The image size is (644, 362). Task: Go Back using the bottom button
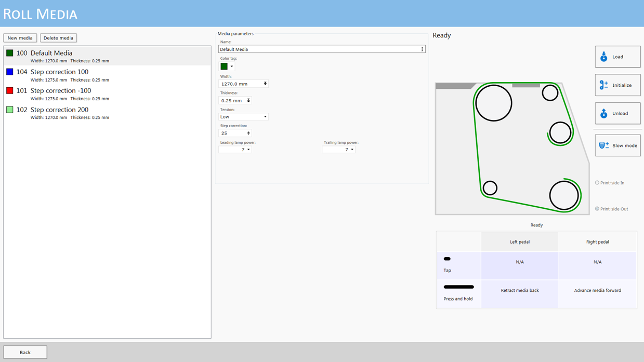tap(25, 352)
